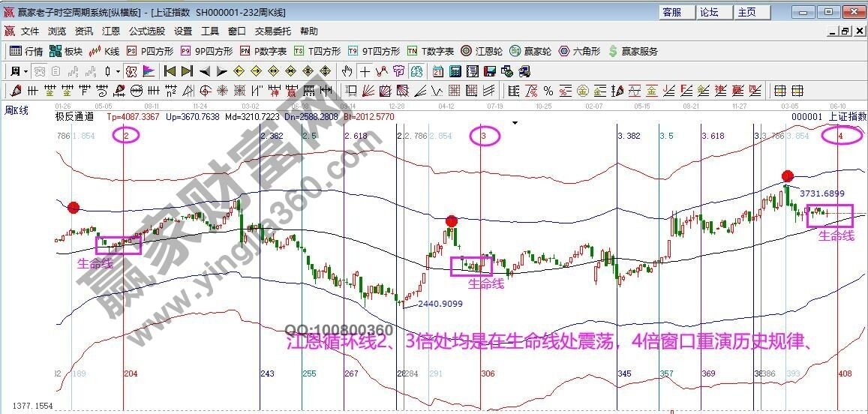Open the 江恩 menu
Viewport: 868px width, 414px height.
pos(110,31)
